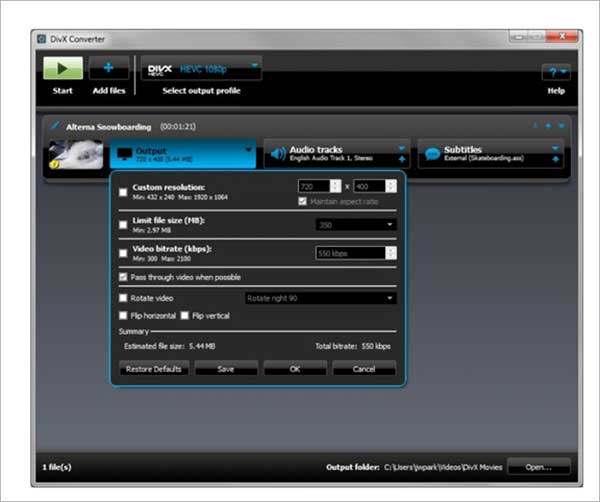
Task: Confirm output settings with OK
Action: [x=295, y=369]
